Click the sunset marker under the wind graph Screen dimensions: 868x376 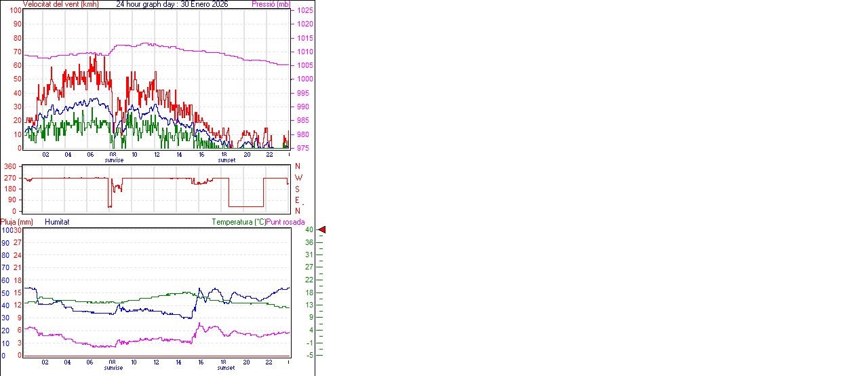[x=226, y=160]
